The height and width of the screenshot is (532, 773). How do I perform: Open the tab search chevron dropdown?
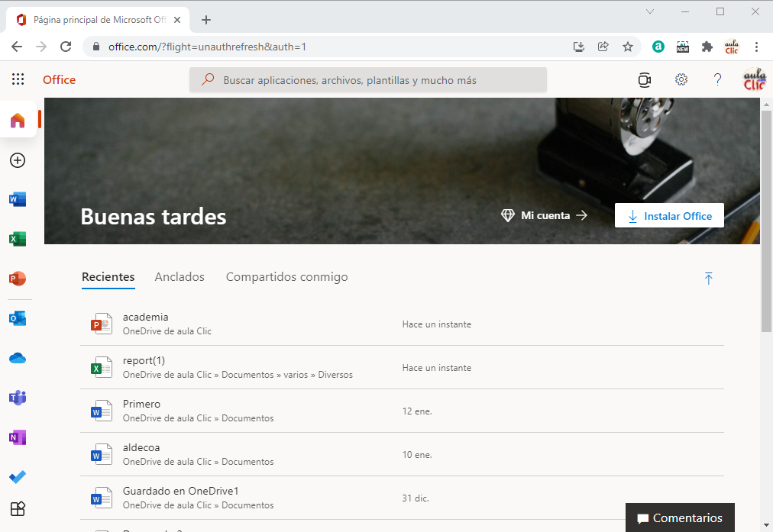point(650,11)
